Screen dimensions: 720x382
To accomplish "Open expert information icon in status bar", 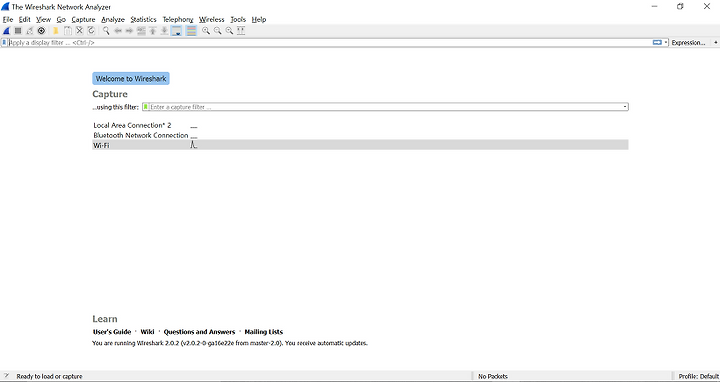I will [6, 376].
